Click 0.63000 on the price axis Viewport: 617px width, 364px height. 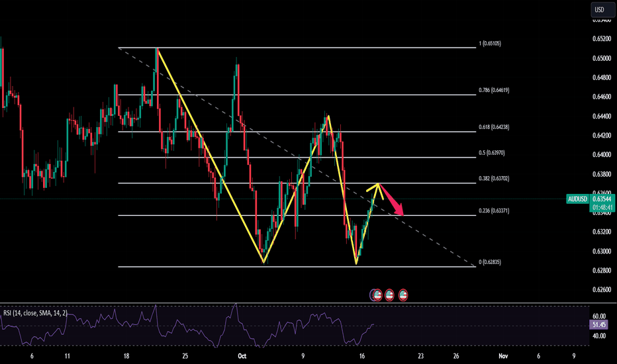[x=602, y=251]
